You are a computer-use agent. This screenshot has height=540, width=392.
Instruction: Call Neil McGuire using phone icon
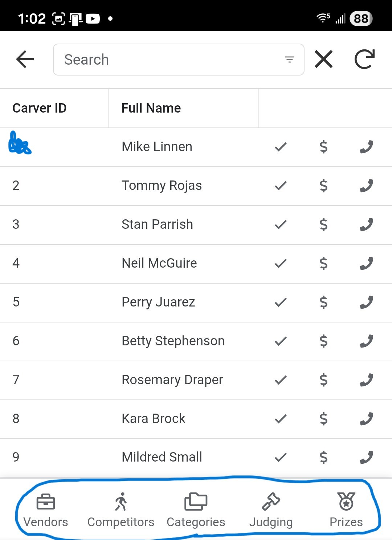366,263
